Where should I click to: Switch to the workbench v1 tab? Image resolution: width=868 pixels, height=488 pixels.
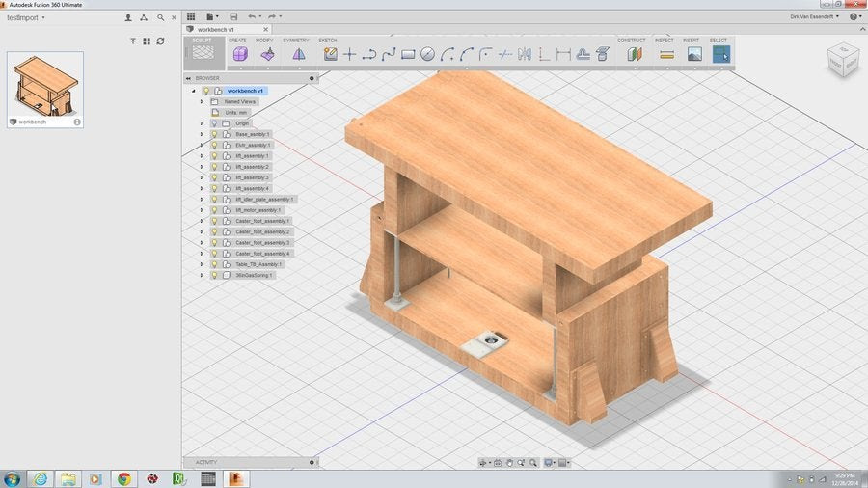[x=216, y=29]
